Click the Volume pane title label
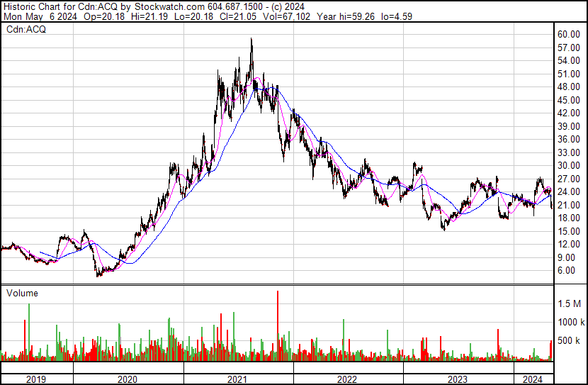 [22, 293]
